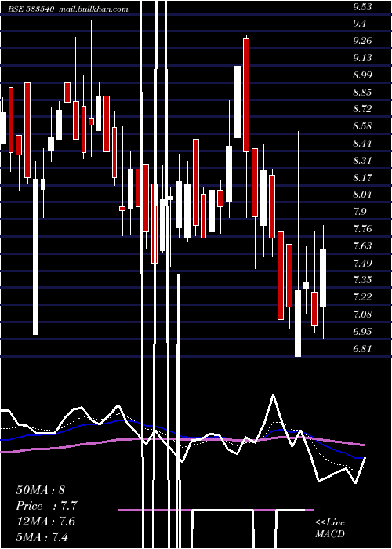The height and width of the screenshot is (549, 392).
Task: Click the BSE stock code label
Action: 31,9
